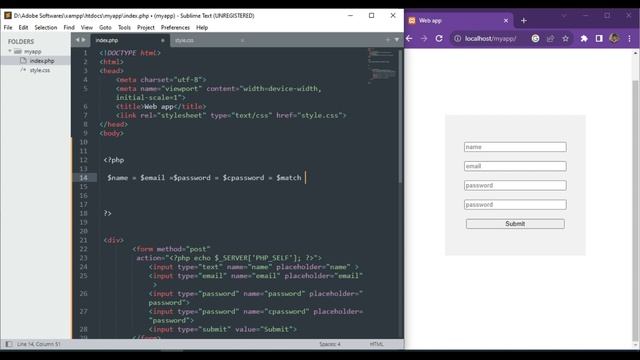Click the ?> closing tag on line 18
The width and height of the screenshot is (640, 360).
pos(107,213)
